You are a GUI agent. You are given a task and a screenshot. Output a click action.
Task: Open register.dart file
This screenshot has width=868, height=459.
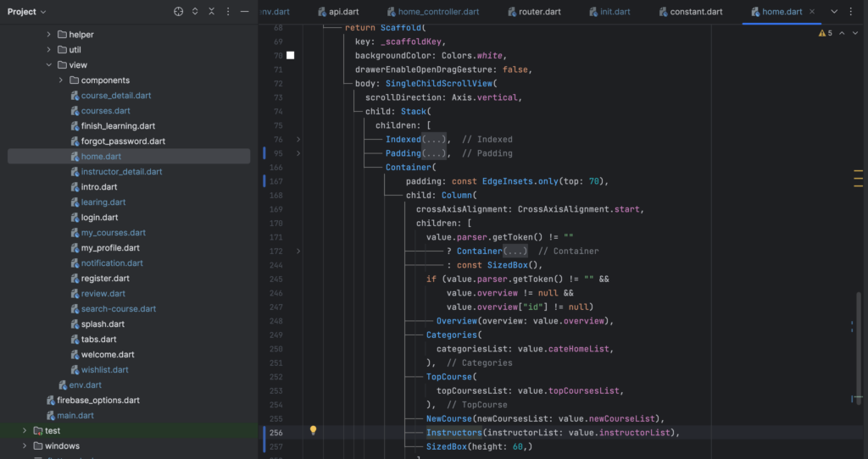coord(104,278)
